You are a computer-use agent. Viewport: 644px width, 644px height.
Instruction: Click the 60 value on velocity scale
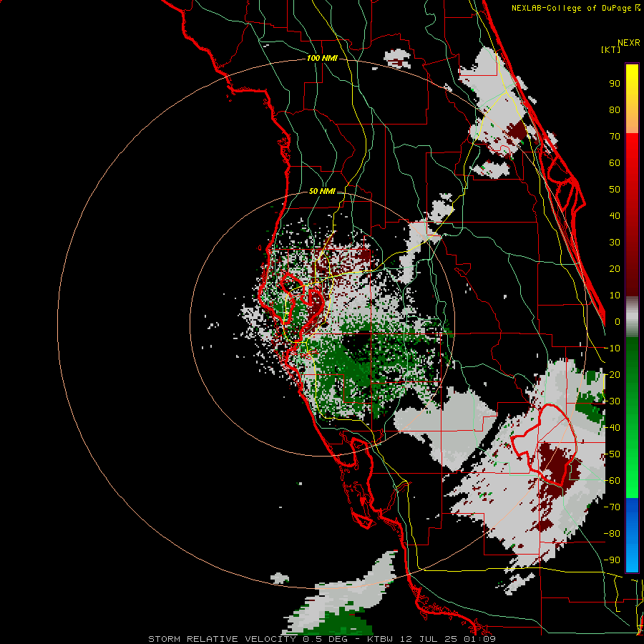pyautogui.click(x=615, y=163)
